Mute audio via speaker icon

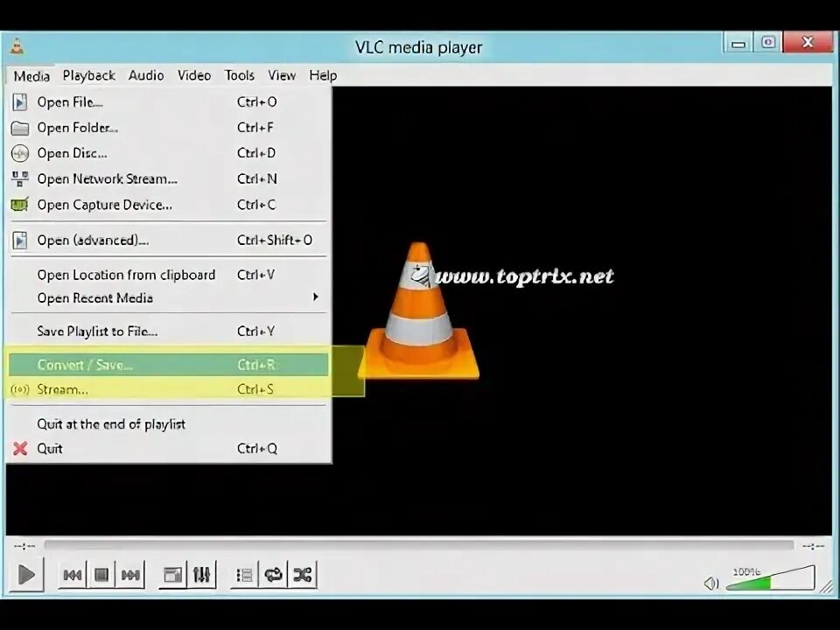[x=710, y=583]
